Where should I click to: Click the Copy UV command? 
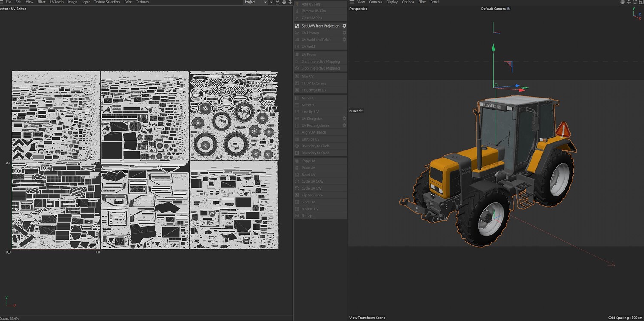(320, 161)
